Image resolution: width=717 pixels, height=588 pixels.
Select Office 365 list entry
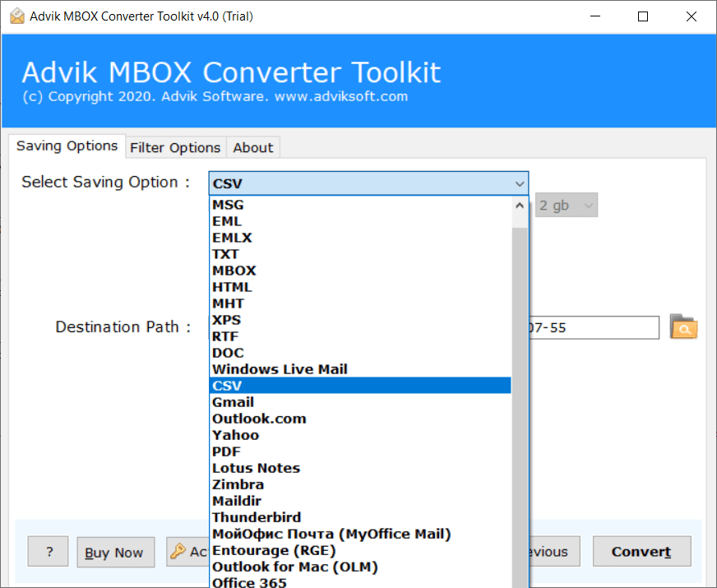249,582
